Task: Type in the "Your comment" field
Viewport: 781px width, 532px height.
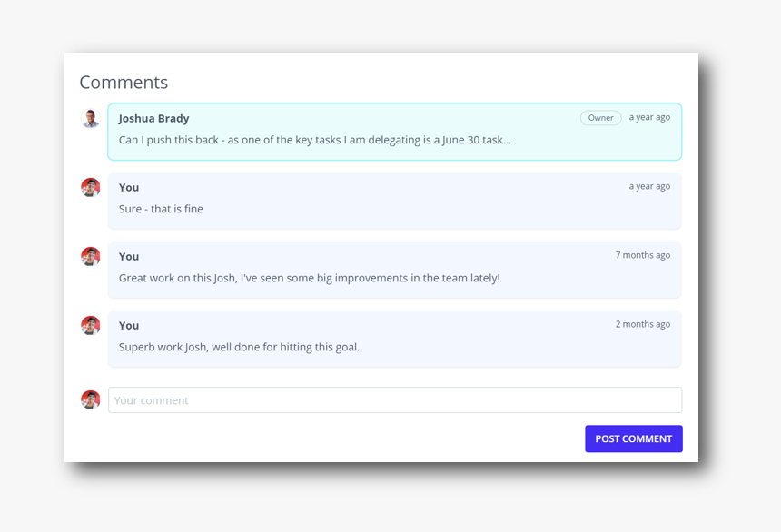Action: coord(394,400)
